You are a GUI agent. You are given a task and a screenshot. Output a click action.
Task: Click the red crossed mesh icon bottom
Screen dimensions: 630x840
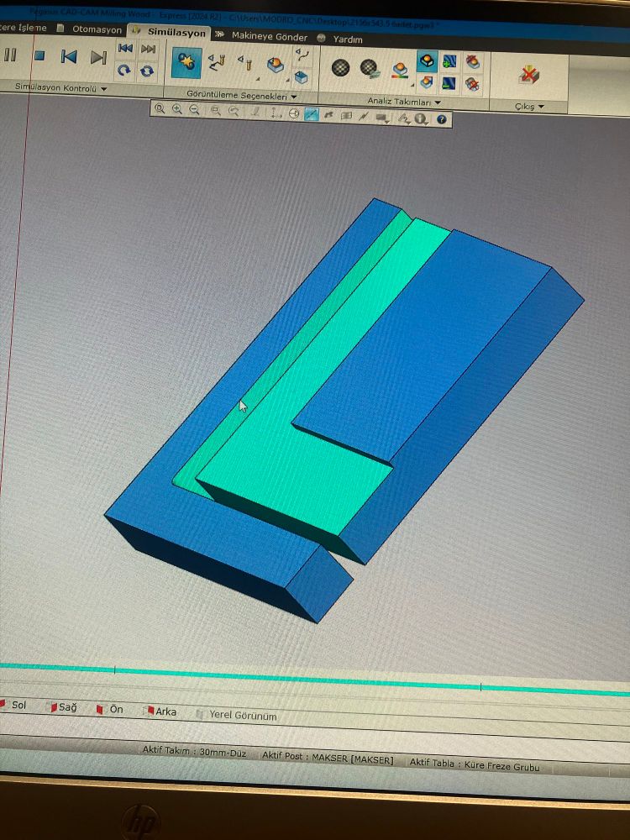(472, 84)
